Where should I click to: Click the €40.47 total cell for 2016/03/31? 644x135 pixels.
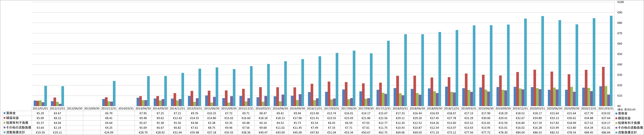click(263, 132)
